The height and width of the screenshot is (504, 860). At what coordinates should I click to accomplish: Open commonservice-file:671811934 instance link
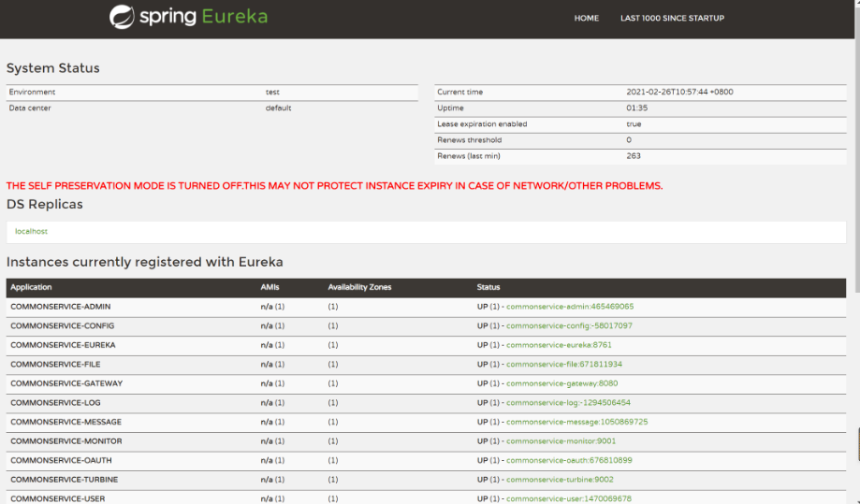(x=564, y=364)
